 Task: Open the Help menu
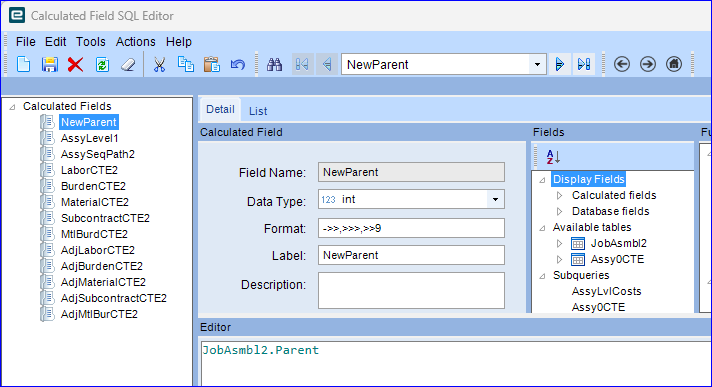[178, 42]
